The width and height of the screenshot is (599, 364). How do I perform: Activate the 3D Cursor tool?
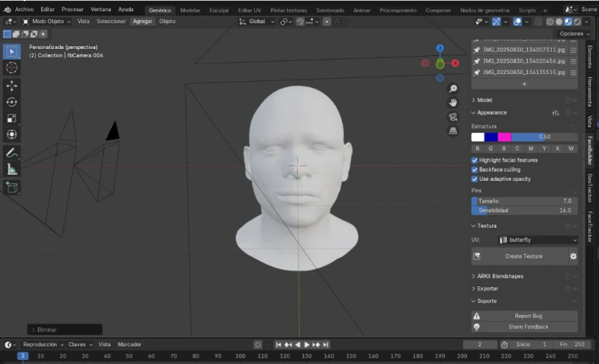click(12, 68)
